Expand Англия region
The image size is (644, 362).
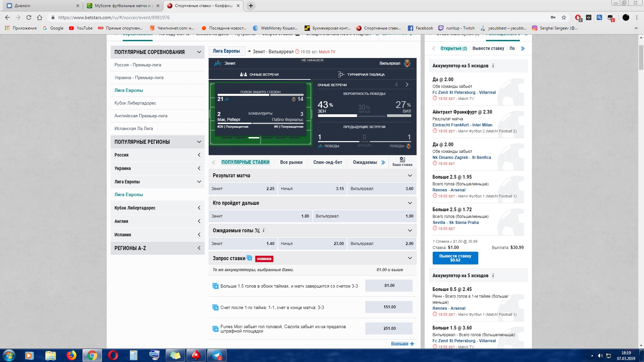tap(199, 221)
